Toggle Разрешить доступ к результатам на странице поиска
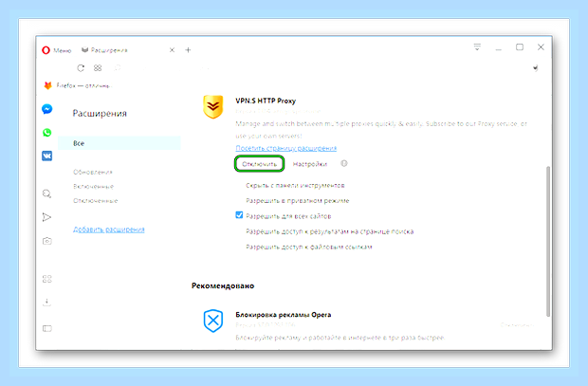 pyautogui.click(x=330, y=231)
